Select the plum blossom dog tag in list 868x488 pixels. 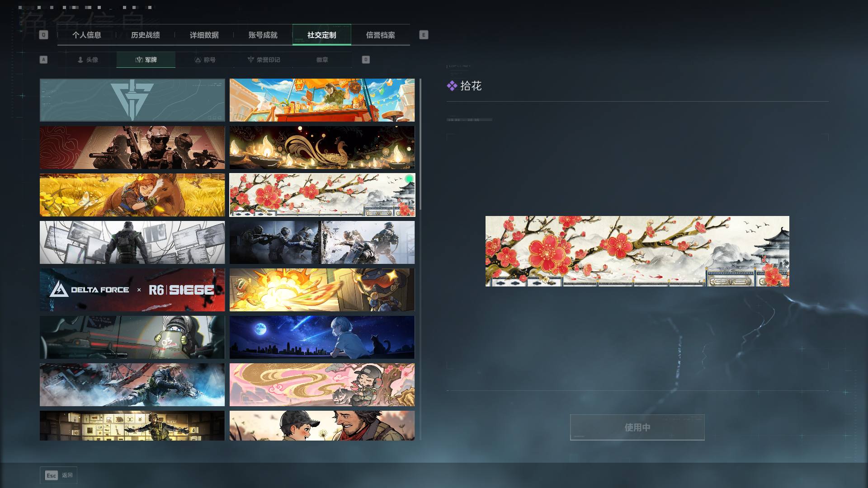(x=322, y=195)
